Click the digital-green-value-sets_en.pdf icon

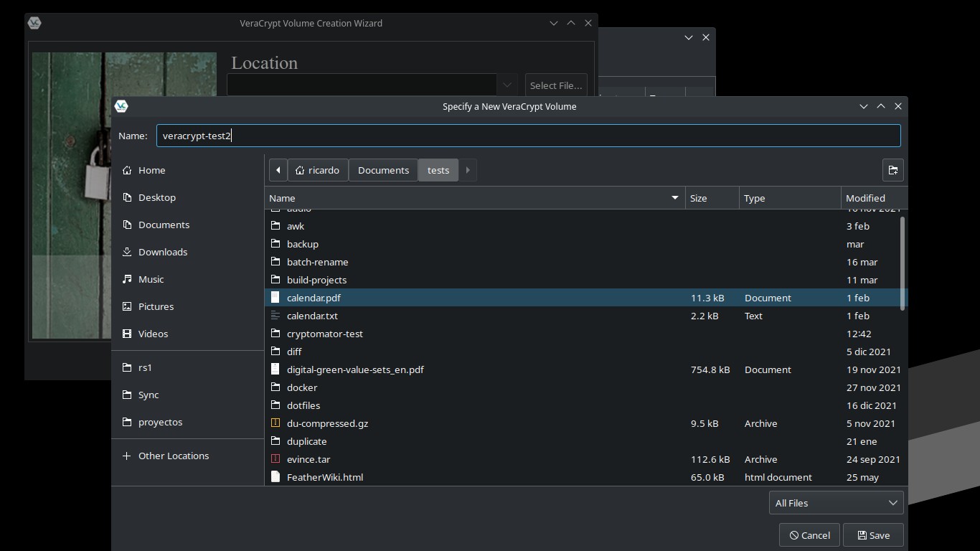pos(275,369)
